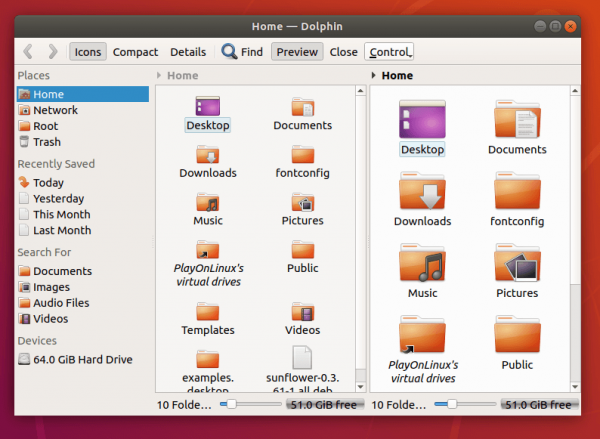Show files saved This Month
The height and width of the screenshot is (439, 600).
tap(83, 214)
